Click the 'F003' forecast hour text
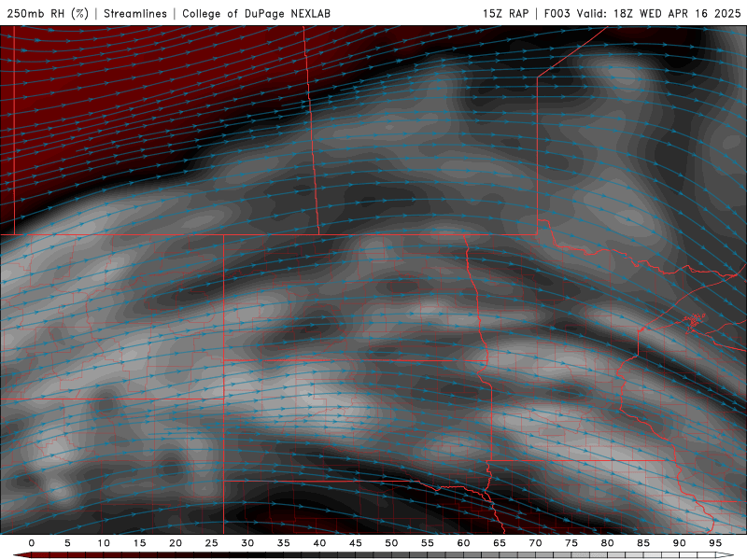Screen dimensions: 747x560 coord(557,13)
